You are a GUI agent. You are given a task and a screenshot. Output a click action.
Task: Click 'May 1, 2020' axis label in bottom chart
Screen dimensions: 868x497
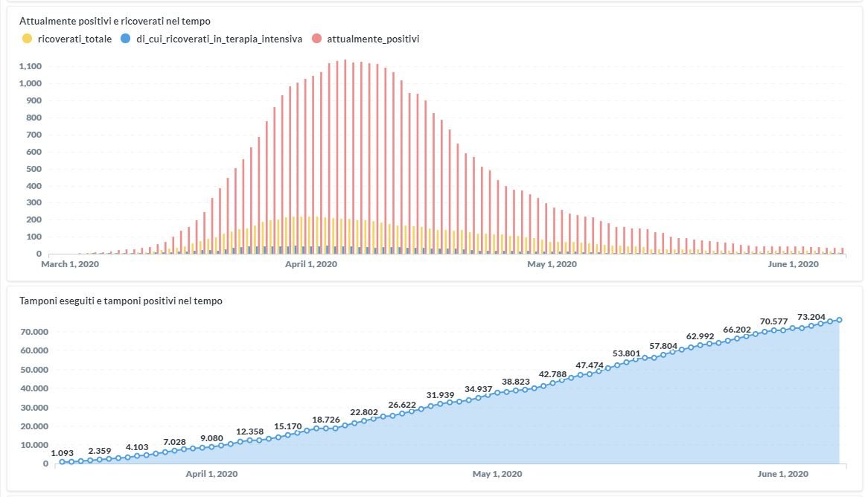click(x=497, y=474)
